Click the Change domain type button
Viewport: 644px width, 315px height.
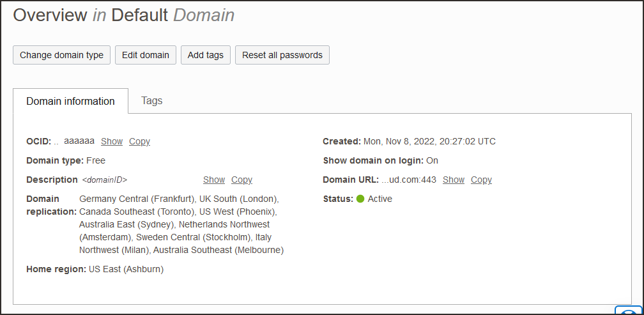[x=61, y=55]
